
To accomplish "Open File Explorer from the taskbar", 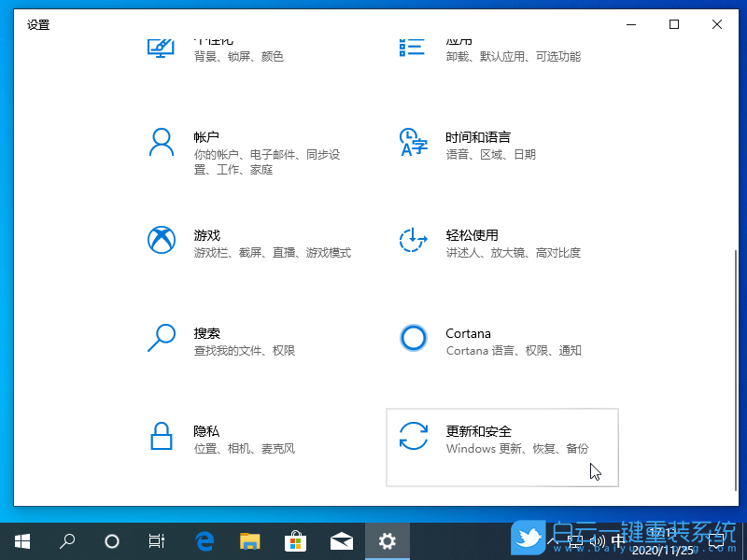I will tap(249, 540).
